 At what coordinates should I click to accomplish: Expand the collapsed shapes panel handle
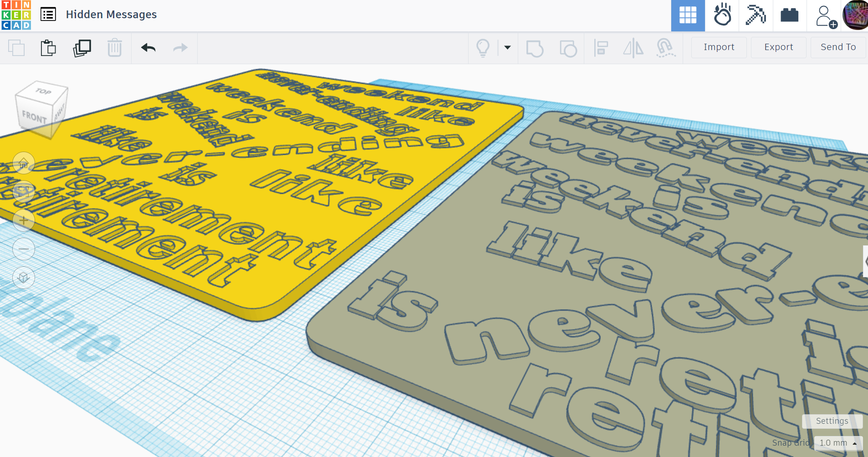point(865,261)
